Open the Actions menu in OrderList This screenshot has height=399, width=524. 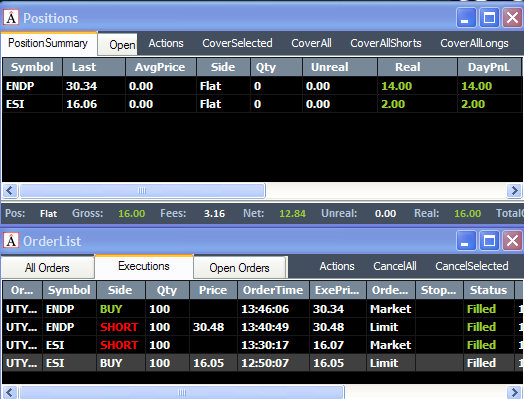337,266
